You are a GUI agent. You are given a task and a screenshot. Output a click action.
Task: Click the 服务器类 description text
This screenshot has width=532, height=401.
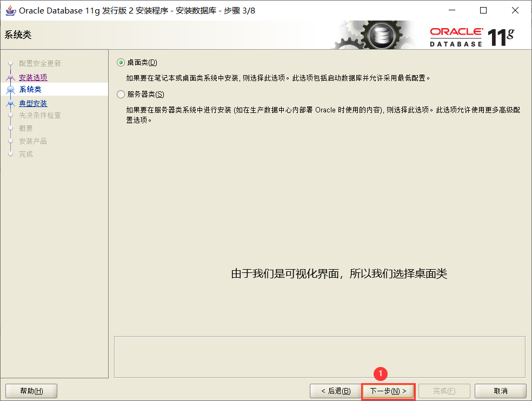323,115
